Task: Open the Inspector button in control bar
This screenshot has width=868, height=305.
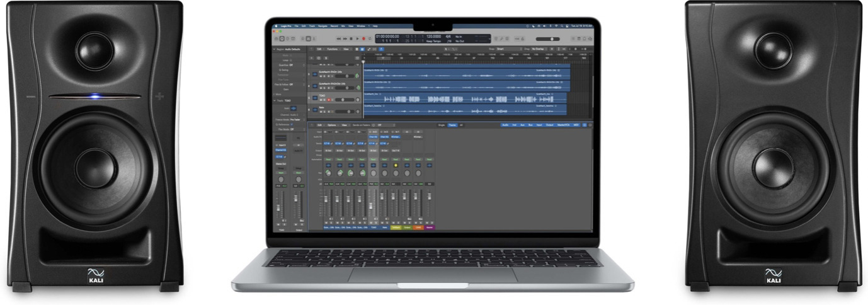Action: pyautogui.click(x=282, y=38)
